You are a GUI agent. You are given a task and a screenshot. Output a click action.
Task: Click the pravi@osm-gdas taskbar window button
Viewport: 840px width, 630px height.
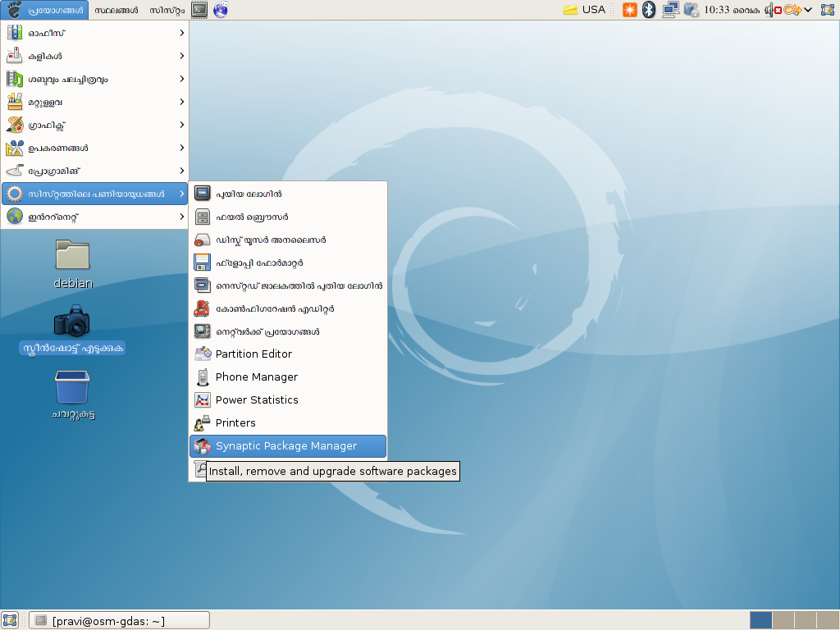[119, 621]
